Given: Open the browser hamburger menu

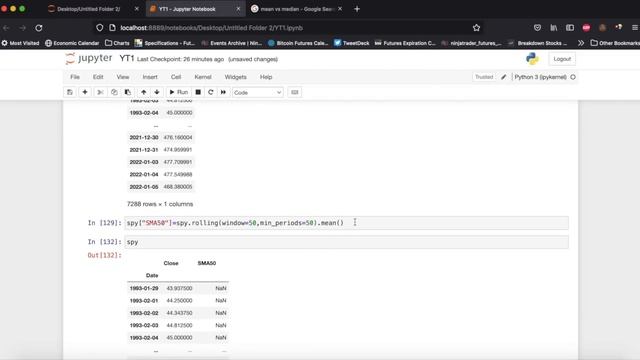Looking at the screenshot, I should 635,28.
